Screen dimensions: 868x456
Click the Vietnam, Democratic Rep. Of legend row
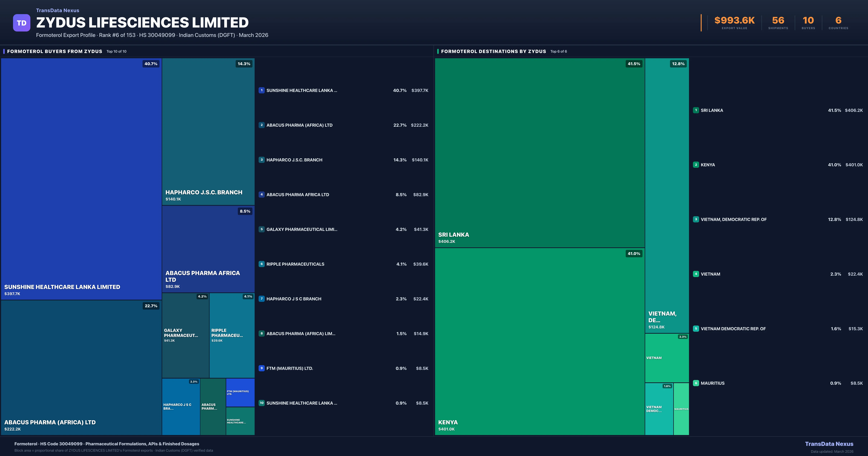pyautogui.click(x=734, y=219)
